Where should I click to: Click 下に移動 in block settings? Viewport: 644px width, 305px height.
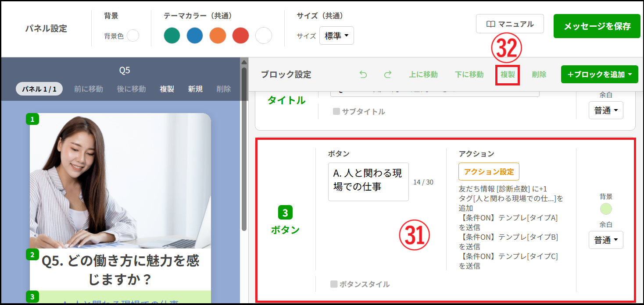469,74
